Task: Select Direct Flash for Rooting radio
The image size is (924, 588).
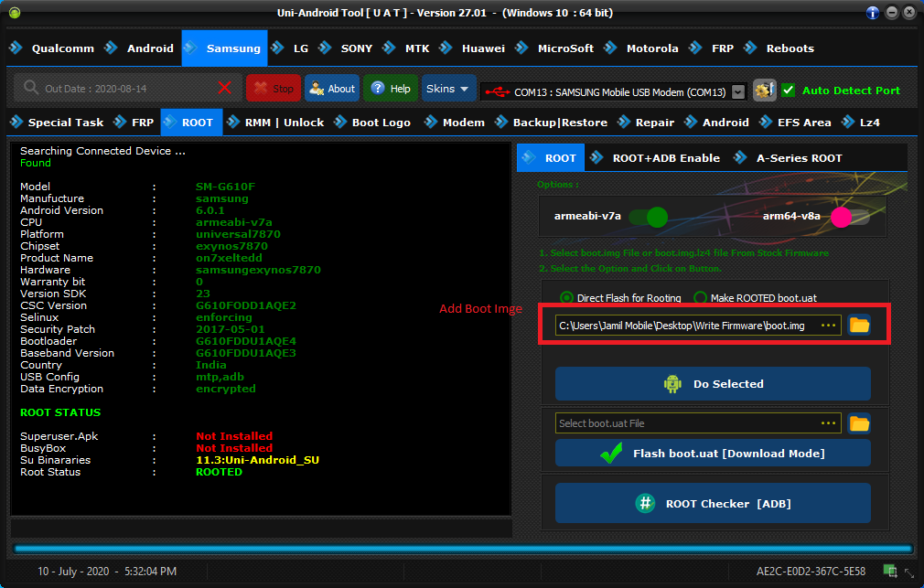Action: click(x=566, y=297)
